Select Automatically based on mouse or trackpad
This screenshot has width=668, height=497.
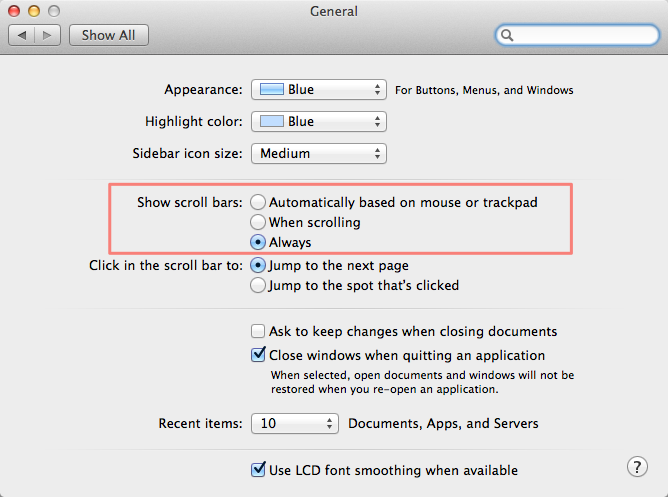(259, 202)
